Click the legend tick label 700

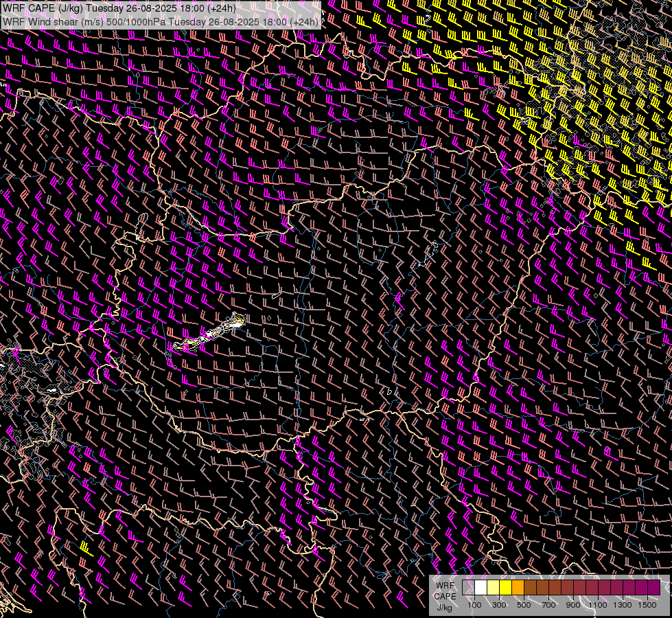pos(548,605)
